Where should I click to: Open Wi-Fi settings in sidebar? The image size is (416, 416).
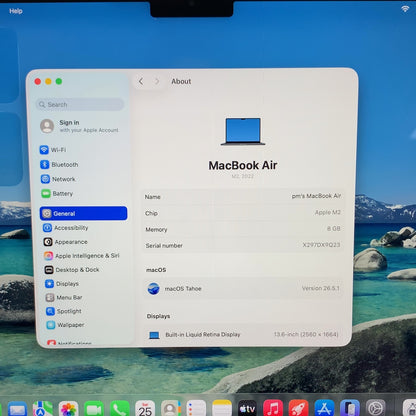click(53, 150)
